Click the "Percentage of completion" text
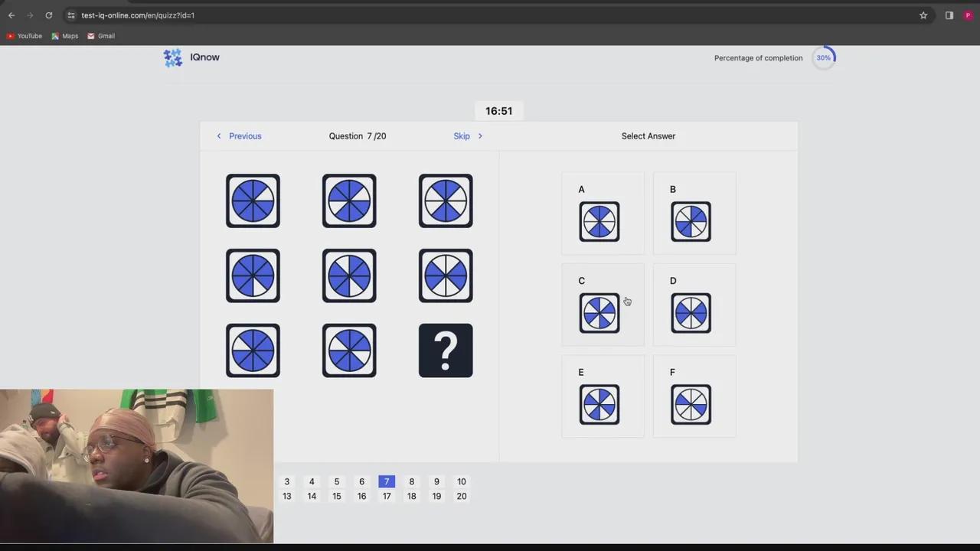Viewport: 980px width, 551px height. click(x=759, y=58)
